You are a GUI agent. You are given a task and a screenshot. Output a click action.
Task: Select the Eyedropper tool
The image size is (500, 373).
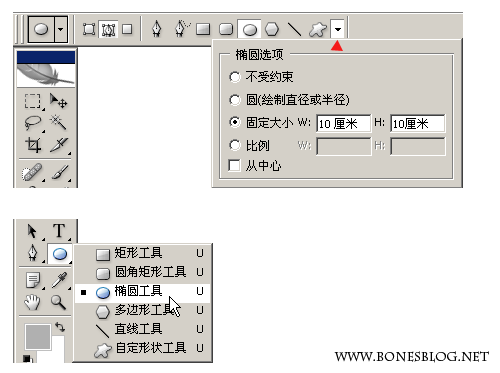pyautogui.click(x=60, y=280)
